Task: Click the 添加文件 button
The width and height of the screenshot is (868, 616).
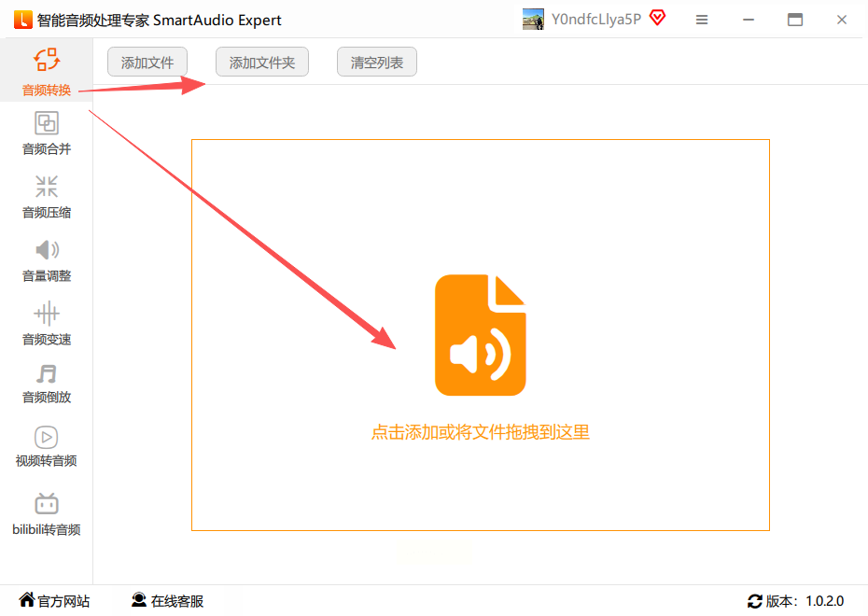Action: [147, 62]
